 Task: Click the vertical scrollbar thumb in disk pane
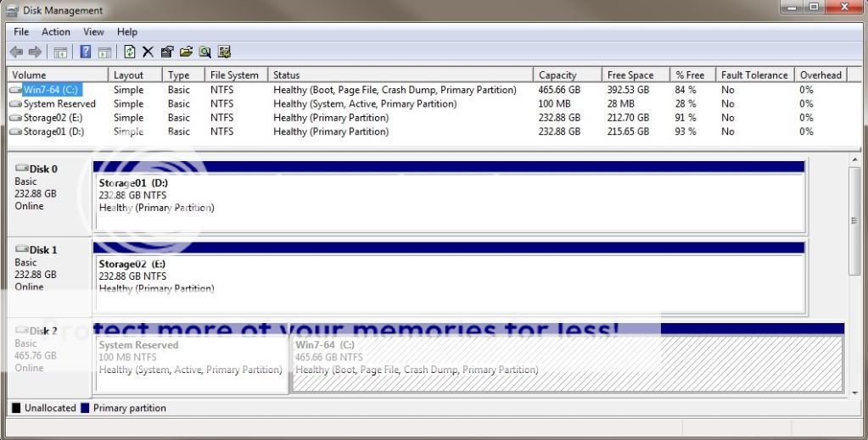click(x=854, y=220)
